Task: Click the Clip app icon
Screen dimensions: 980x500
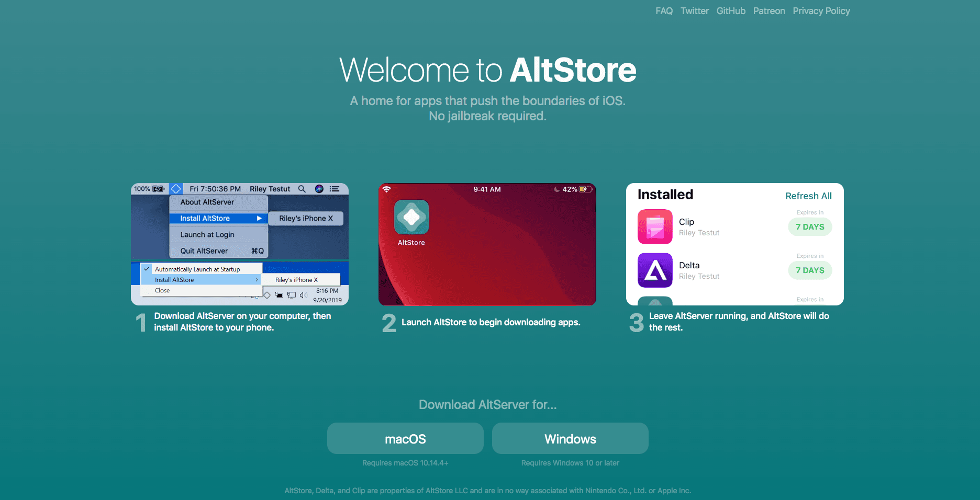Action: coord(655,226)
